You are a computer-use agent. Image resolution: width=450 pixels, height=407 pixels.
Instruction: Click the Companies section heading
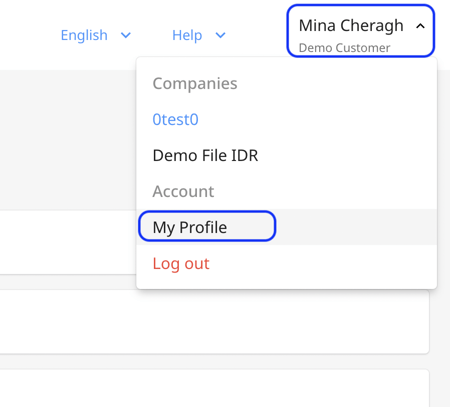coord(195,83)
